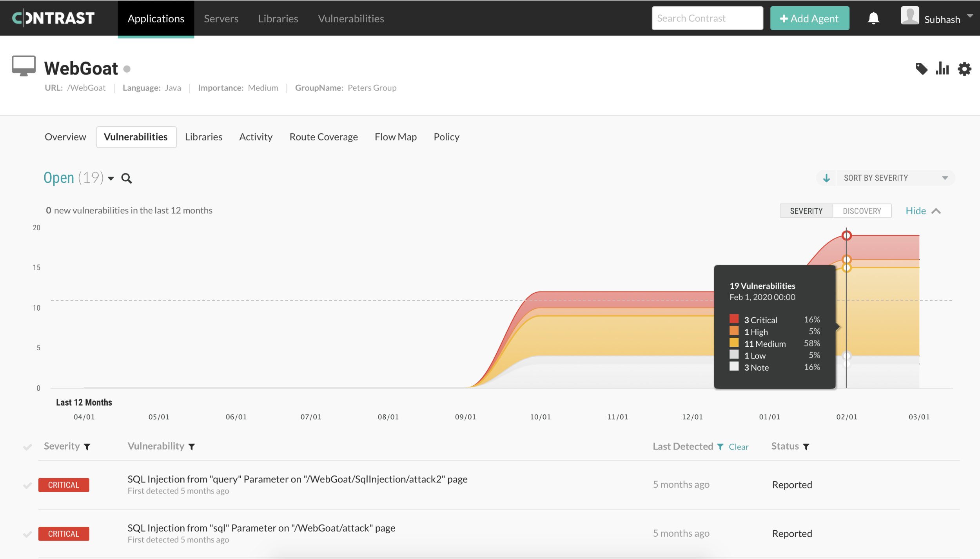Switch chart to Severity view
The height and width of the screenshot is (559, 980).
(x=806, y=211)
